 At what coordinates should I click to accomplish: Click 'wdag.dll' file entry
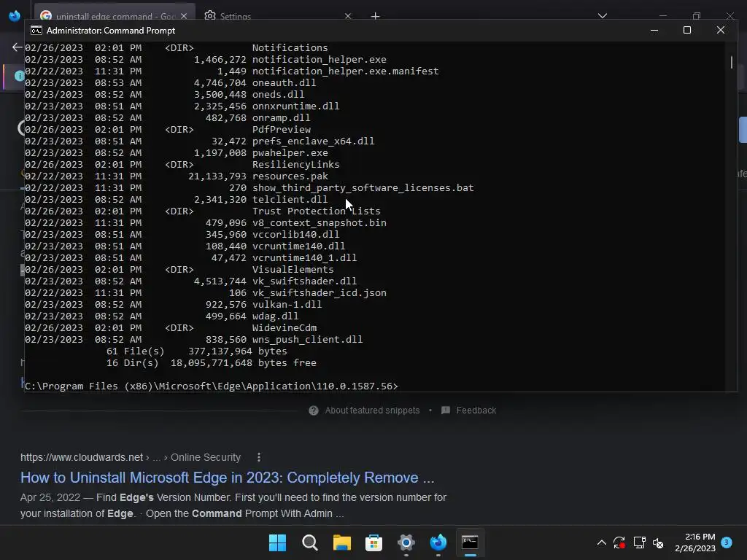pos(275,316)
